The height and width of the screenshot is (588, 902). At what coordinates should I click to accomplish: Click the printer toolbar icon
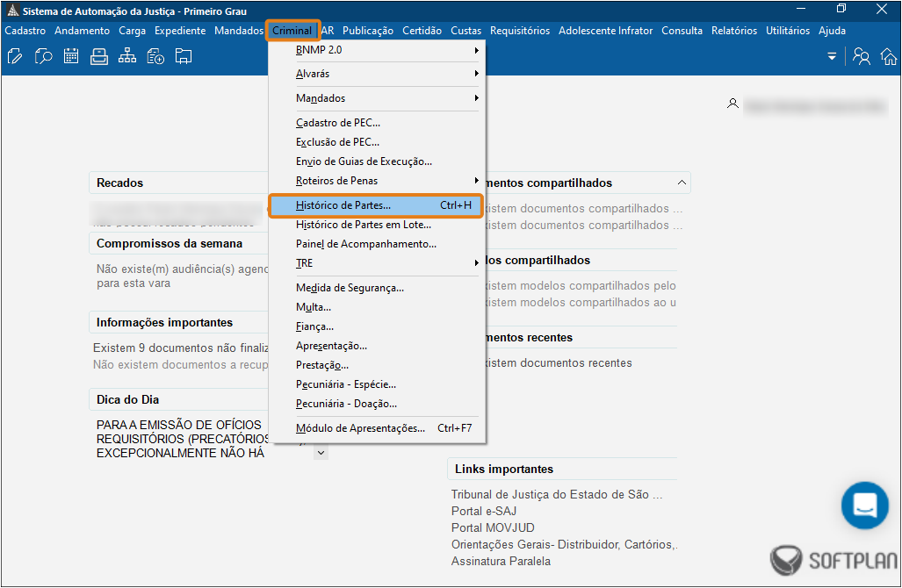tap(99, 56)
